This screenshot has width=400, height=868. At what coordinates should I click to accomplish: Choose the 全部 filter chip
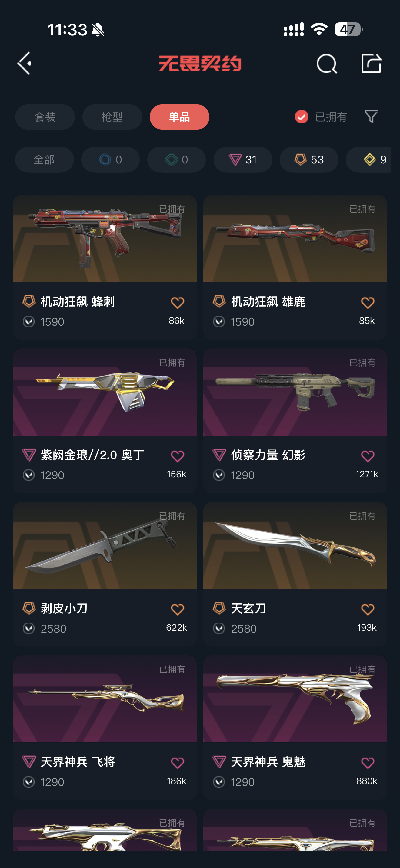point(45,159)
